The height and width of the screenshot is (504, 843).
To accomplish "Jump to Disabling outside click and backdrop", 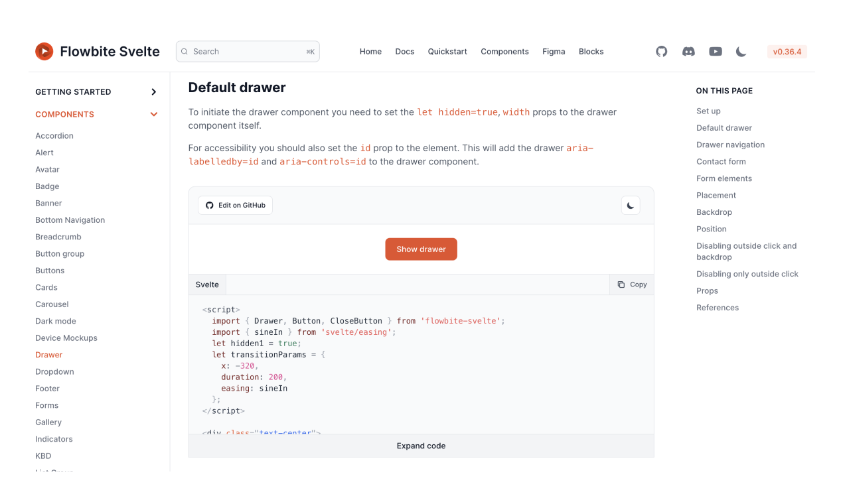I will coord(746,251).
